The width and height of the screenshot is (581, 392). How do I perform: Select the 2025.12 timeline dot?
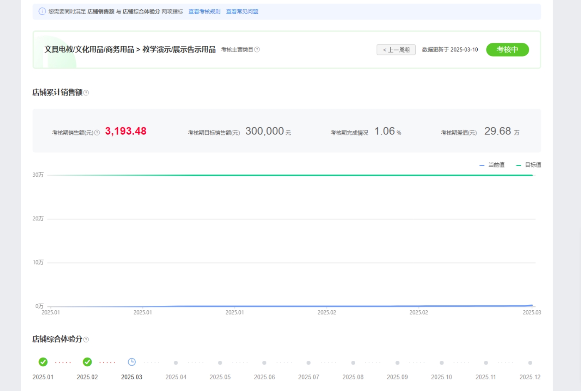point(530,363)
